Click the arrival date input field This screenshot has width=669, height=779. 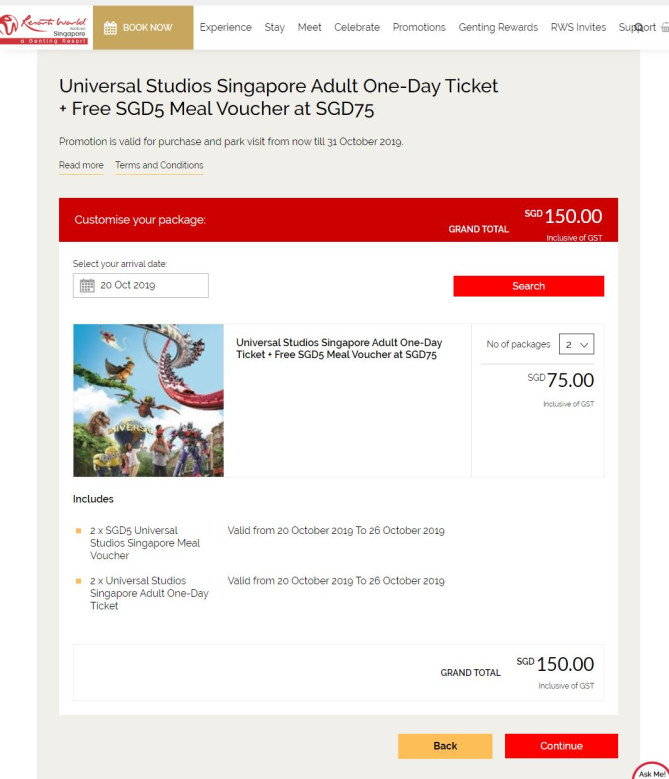pos(150,286)
